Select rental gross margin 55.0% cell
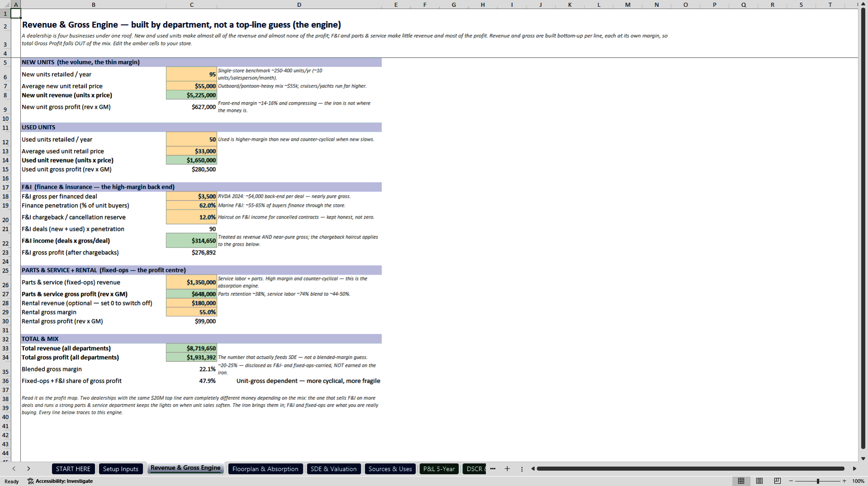The image size is (868, 486). 192,312
